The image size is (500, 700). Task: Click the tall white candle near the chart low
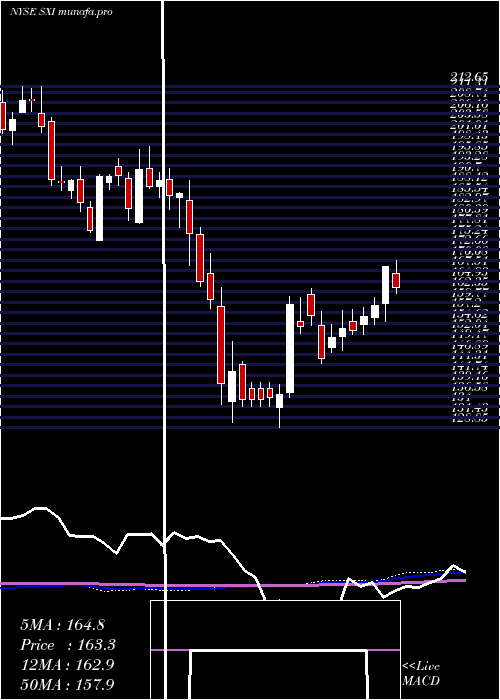click(290, 348)
